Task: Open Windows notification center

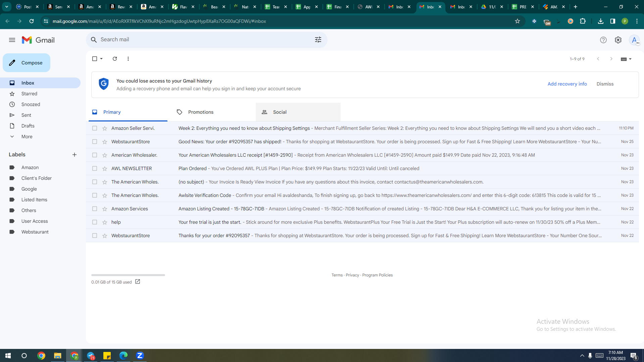Action: point(634,356)
